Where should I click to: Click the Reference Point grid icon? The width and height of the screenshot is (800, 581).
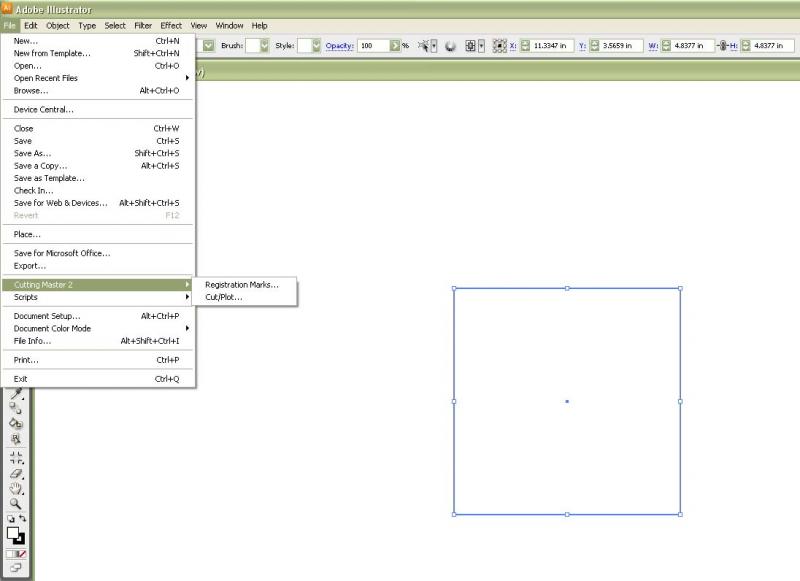point(499,46)
